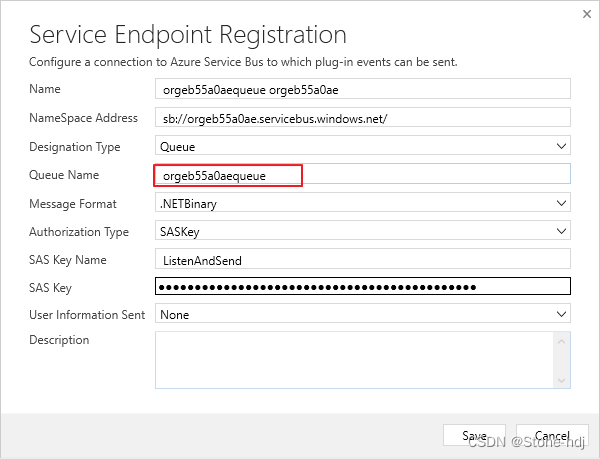Screen dimensions: 600x459
Task: Click the Authorization Type chevron arrow
Action: (561, 231)
